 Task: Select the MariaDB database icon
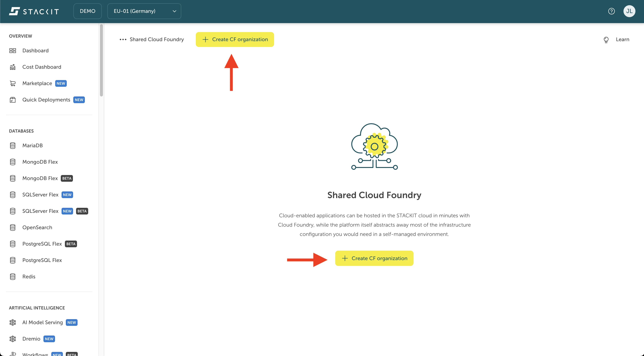click(x=13, y=145)
